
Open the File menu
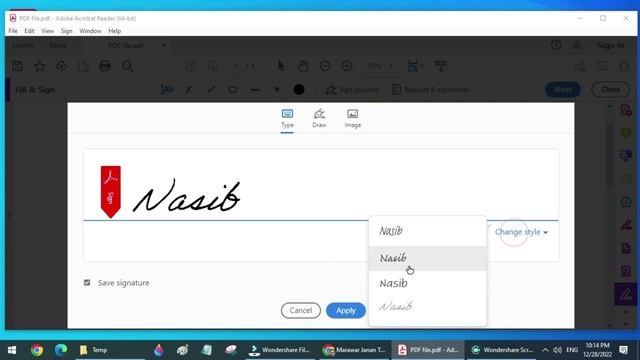point(13,31)
